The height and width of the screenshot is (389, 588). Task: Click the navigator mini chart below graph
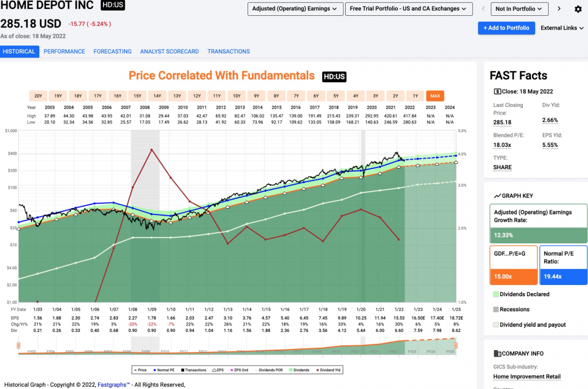click(237, 347)
